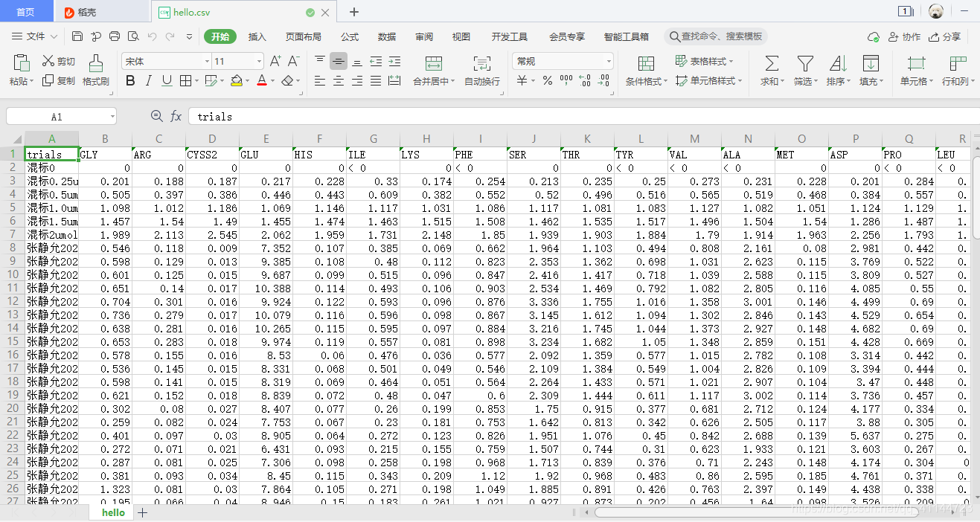Click the Increase Indent icon
Viewport: 980px width, 522px height.
click(x=394, y=61)
